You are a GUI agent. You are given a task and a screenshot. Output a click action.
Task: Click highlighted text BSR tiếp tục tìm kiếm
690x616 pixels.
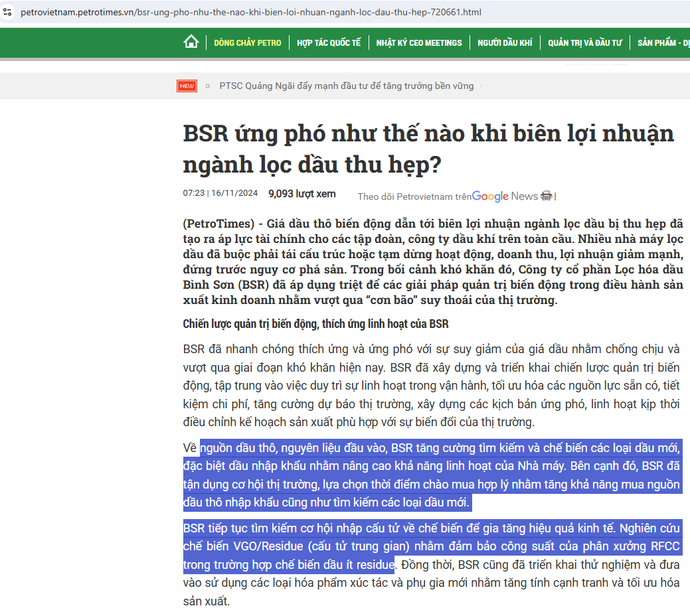pyautogui.click(x=432, y=546)
